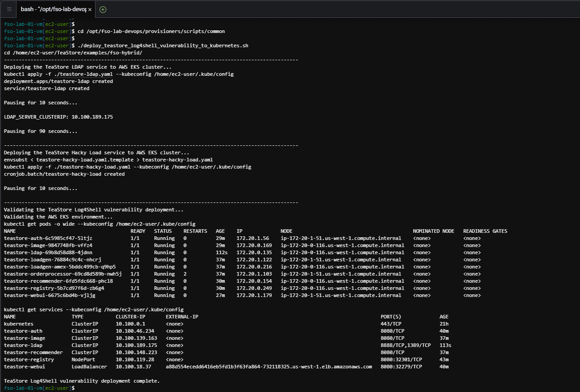Click restart count 2 for orderprocessor pod

(x=185, y=274)
